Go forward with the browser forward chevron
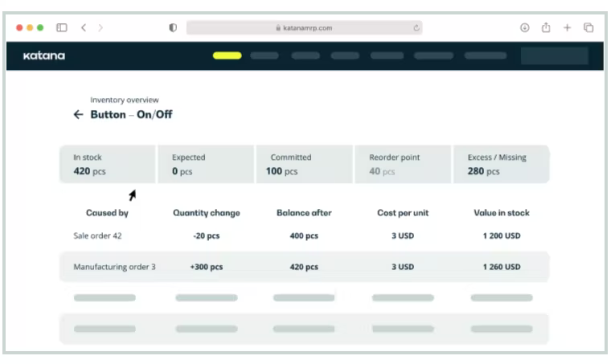The image size is (615, 364). coord(100,27)
